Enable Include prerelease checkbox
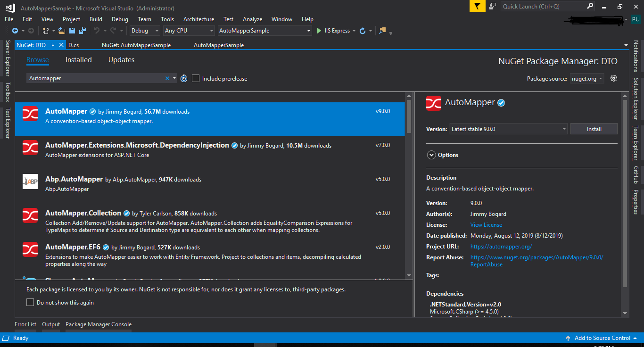This screenshot has height=347, width=644. (196, 78)
